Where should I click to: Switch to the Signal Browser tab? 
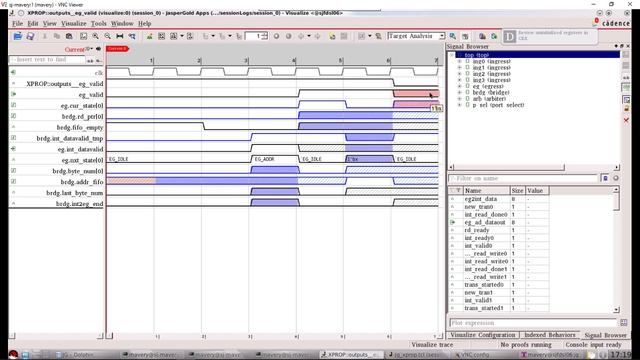click(x=605, y=335)
